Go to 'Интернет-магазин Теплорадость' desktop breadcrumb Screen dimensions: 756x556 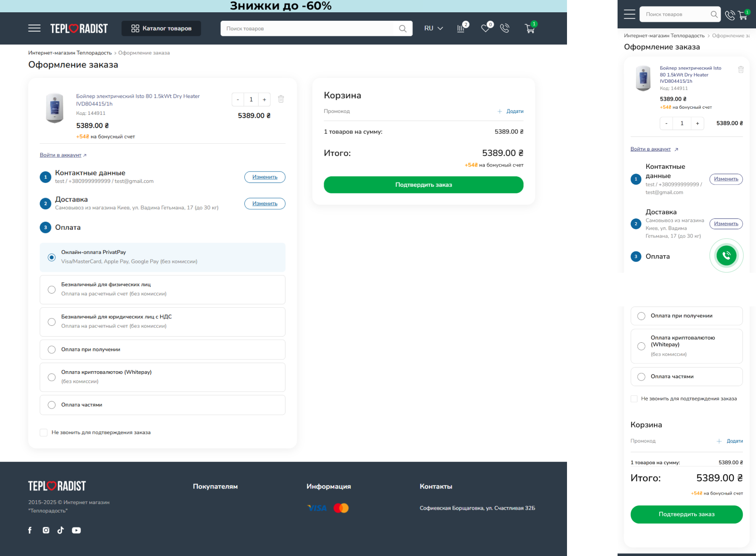click(70, 53)
